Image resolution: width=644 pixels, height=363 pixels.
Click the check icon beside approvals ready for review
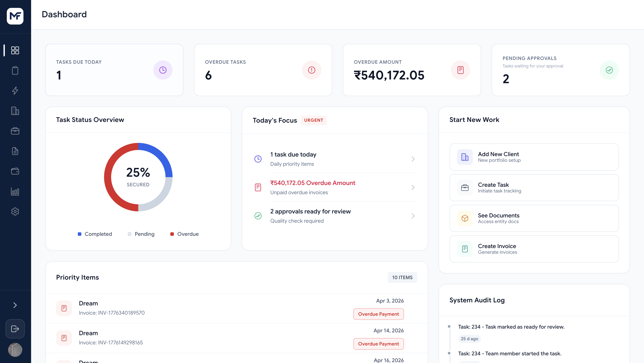pyautogui.click(x=258, y=216)
